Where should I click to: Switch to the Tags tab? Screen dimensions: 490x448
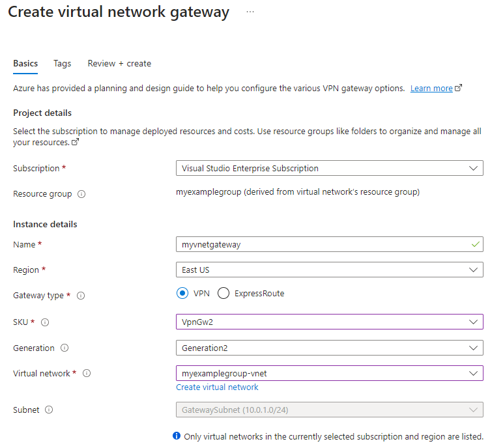63,64
